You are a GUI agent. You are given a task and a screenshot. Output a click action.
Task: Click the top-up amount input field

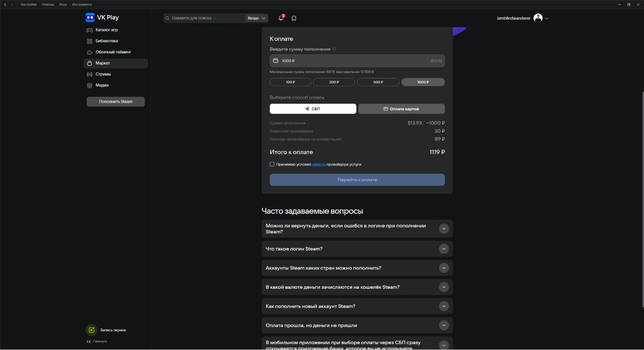pyautogui.click(x=357, y=61)
